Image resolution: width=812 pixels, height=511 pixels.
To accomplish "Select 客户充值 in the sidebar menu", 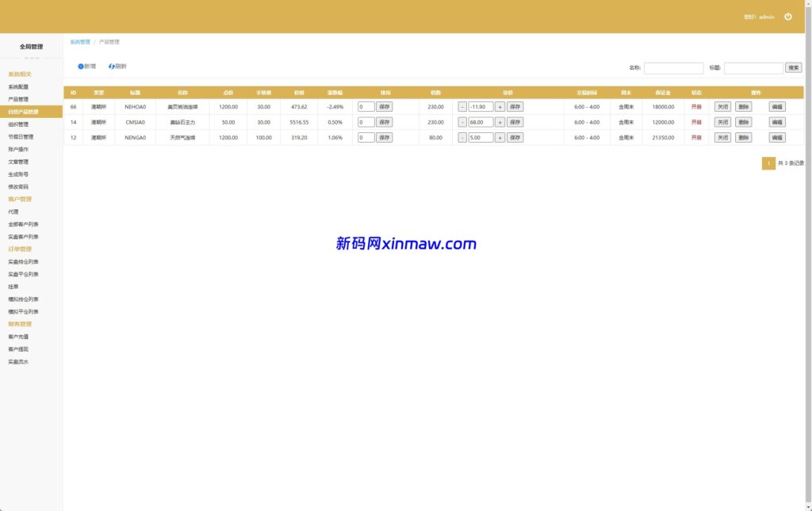I will tap(18, 337).
